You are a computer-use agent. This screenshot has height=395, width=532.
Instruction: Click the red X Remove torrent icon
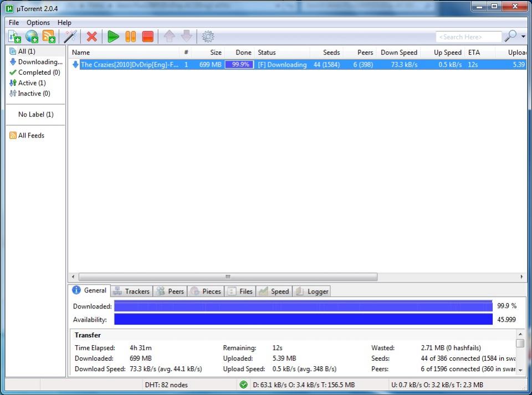click(91, 37)
